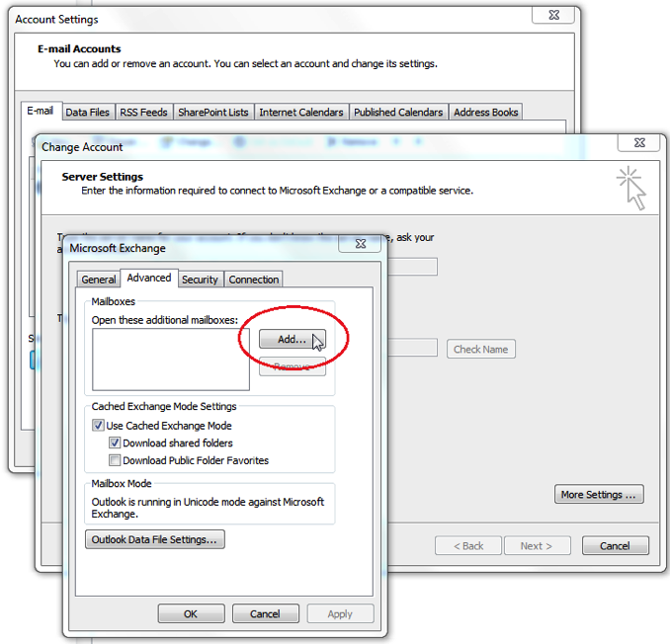Viewport: 670px width, 644px height.
Task: Open Published Calendars tab
Action: coord(398,112)
